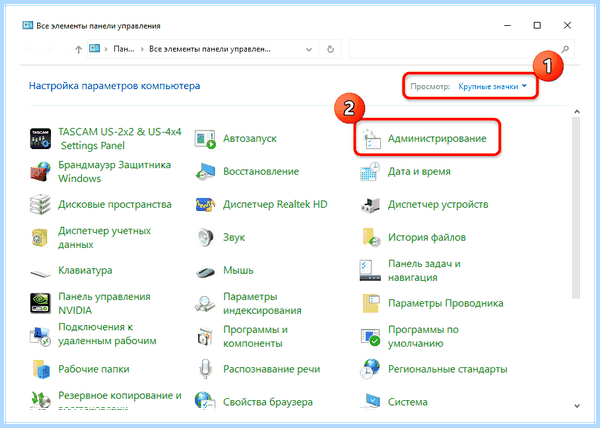
Task: Click the Свойства браузера link text
Action: point(268,402)
